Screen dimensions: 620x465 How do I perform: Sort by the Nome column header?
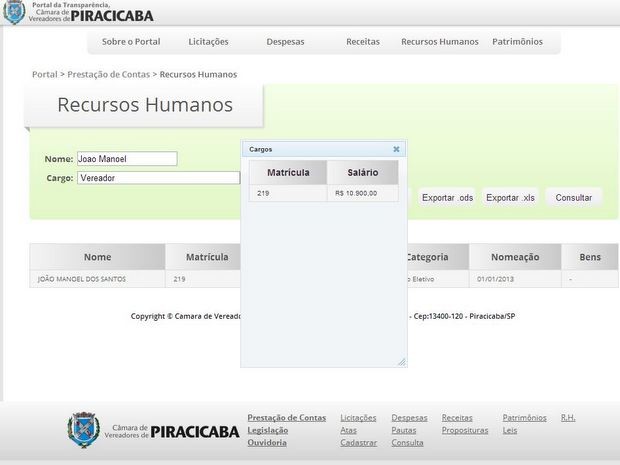click(97, 257)
